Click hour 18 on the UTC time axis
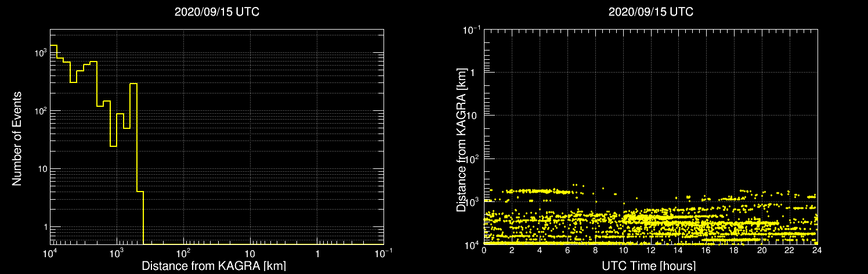The image size is (868, 274). click(734, 251)
